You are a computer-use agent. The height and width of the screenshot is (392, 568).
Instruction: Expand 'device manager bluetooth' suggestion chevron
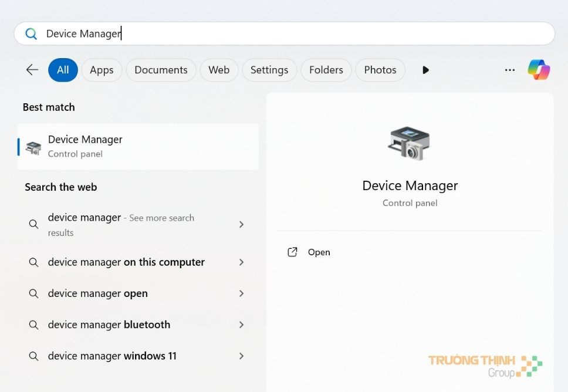[x=241, y=325]
